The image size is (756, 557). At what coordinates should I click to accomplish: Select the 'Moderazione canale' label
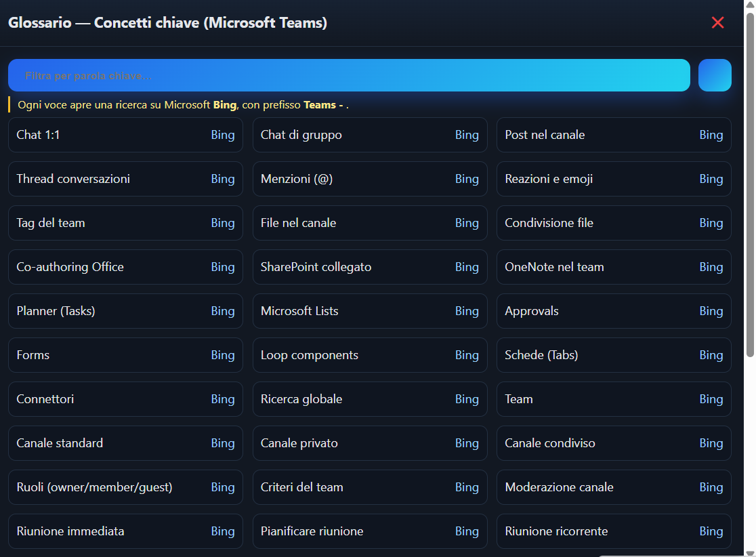560,487
